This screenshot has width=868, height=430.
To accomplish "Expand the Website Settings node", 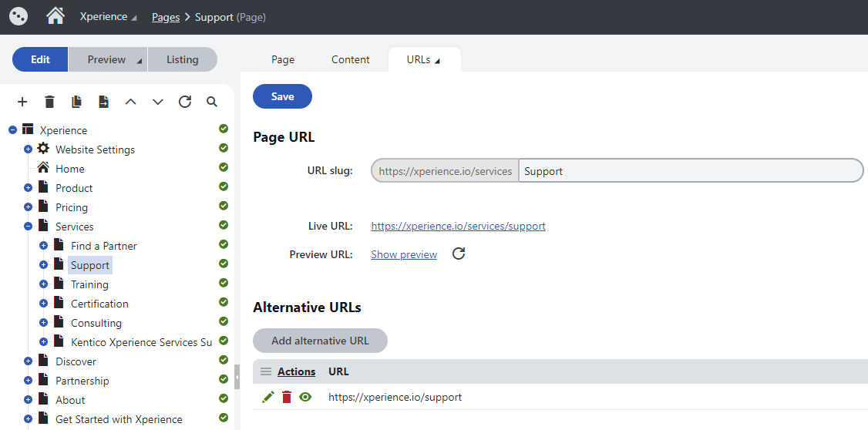I will [x=29, y=149].
